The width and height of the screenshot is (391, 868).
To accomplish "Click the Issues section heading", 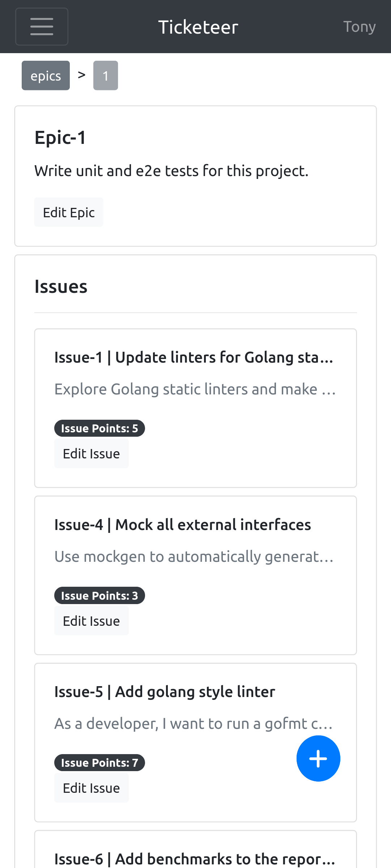I will coord(61,287).
